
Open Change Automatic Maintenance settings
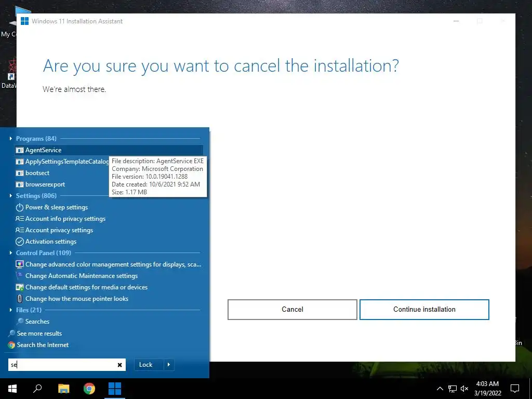coord(82,276)
